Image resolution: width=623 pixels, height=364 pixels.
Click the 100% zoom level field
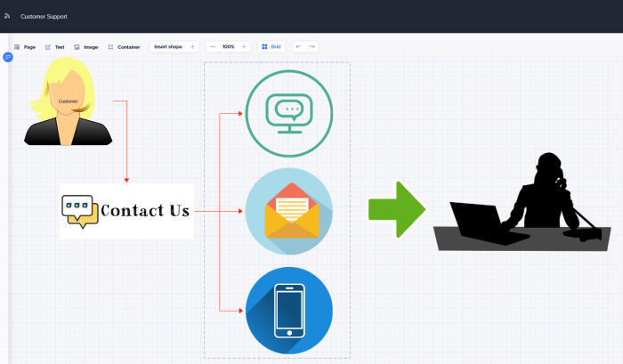tap(229, 47)
